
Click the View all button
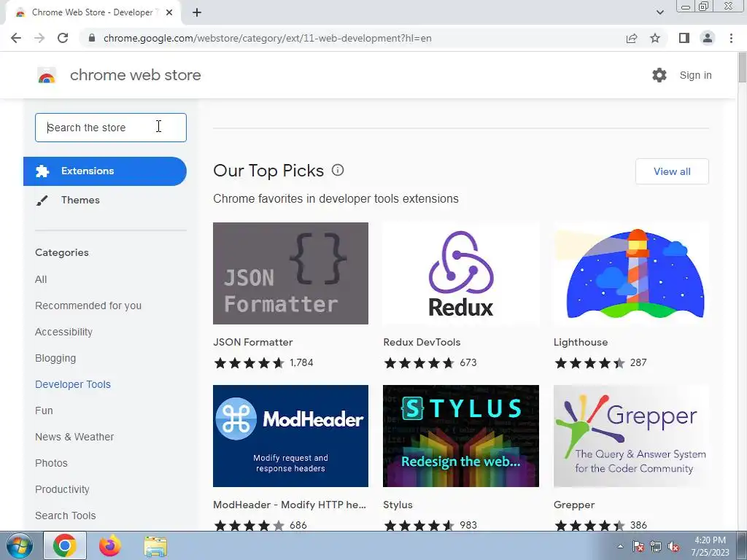tap(672, 171)
